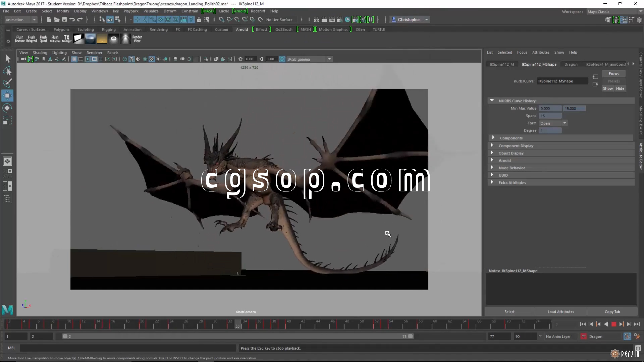
Task: Open Arnold Render View shelf button
Action: 137,39
